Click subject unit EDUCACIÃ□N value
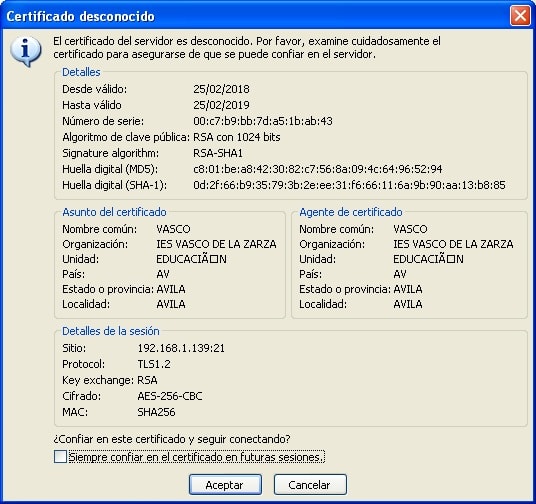Image resolution: width=536 pixels, height=504 pixels. pos(191,259)
